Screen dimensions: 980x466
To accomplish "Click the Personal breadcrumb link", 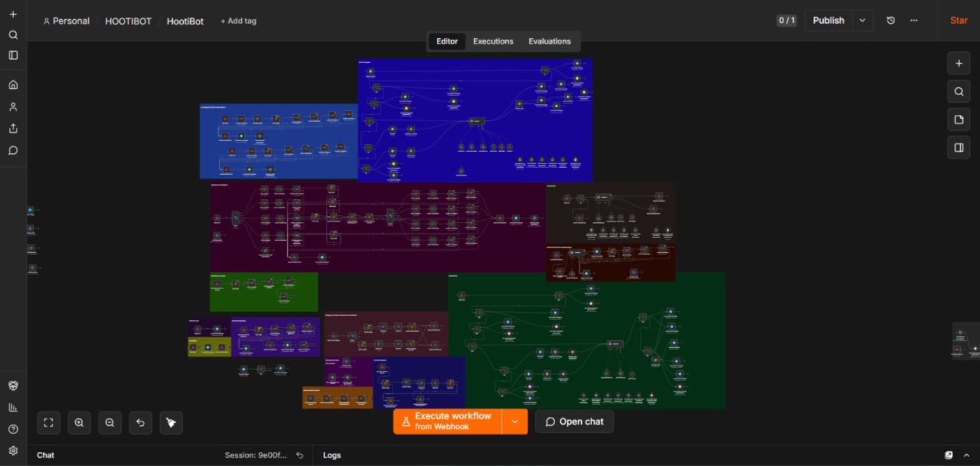I will 66,21.
